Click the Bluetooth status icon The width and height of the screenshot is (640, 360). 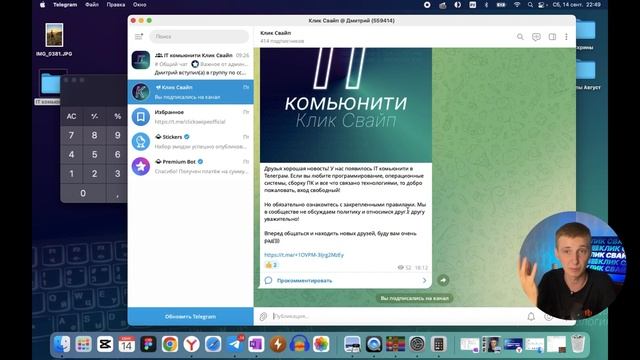pyautogui.click(x=486, y=5)
